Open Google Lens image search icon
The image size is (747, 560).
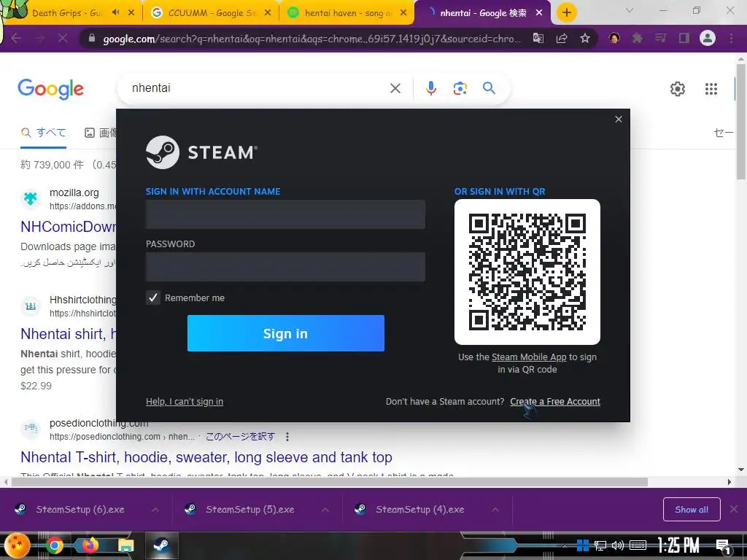[460, 88]
